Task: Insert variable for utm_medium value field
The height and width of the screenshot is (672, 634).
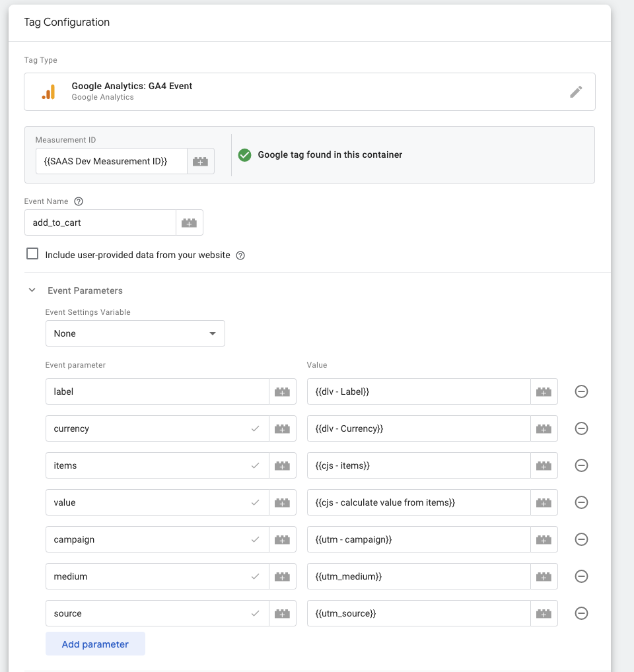Action: coord(544,576)
